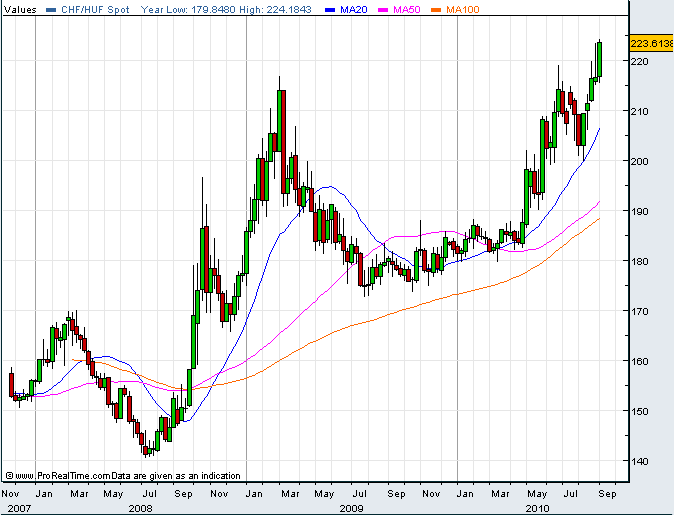The height and width of the screenshot is (515, 674).
Task: Click the MA50 legend label
Action: pyautogui.click(x=407, y=9)
